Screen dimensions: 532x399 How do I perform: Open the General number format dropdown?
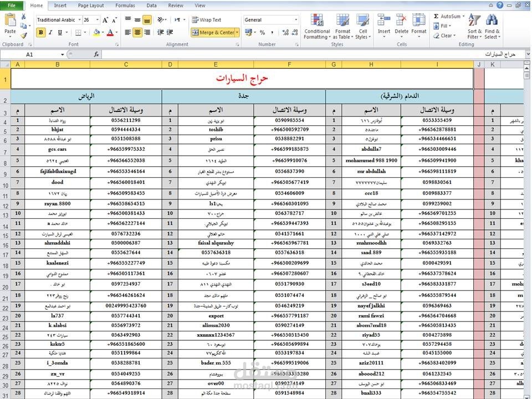(296, 20)
